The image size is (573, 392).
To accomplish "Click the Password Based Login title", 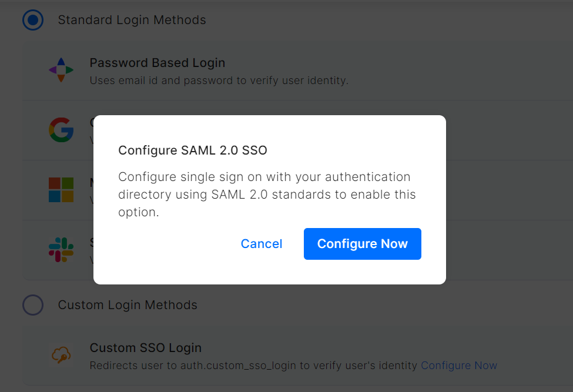I will [x=158, y=63].
